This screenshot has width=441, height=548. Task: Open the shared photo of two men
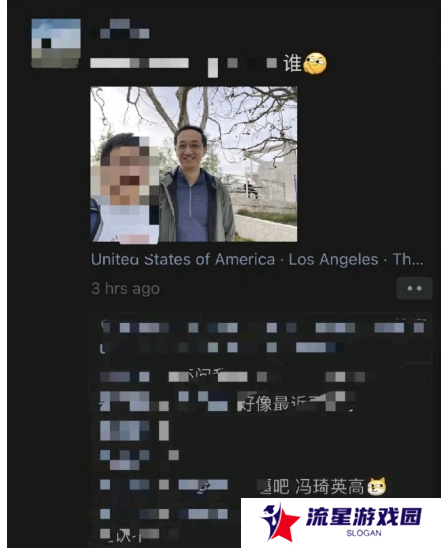click(x=194, y=164)
